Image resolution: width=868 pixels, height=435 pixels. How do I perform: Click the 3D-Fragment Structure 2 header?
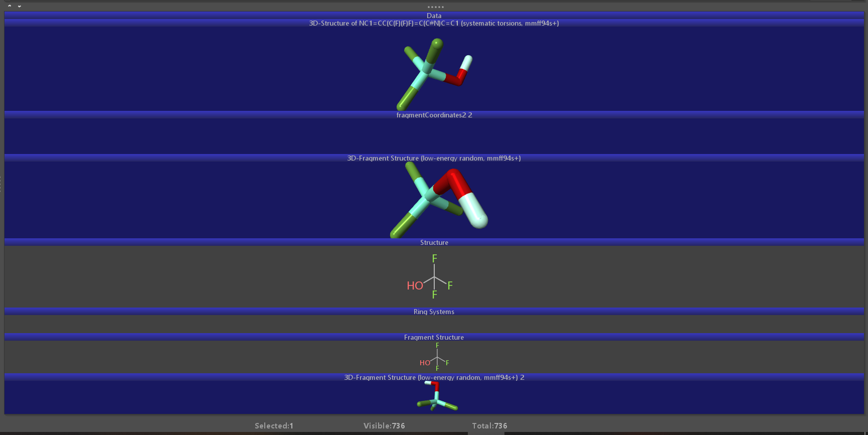tap(434, 377)
